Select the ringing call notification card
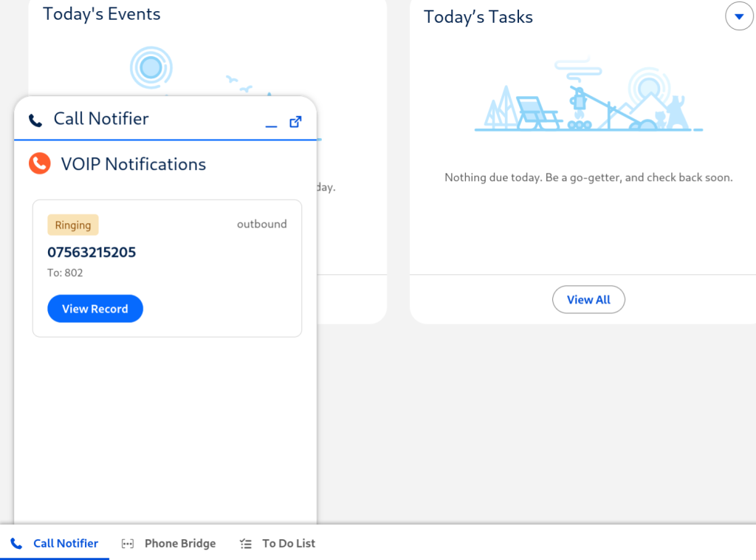The height and width of the screenshot is (560, 756). point(167,267)
